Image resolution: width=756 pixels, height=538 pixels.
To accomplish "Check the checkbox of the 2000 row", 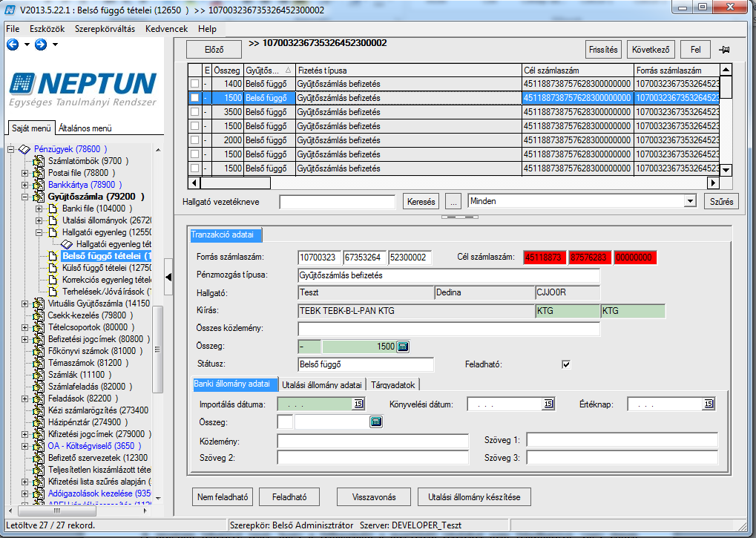I will 195,140.
